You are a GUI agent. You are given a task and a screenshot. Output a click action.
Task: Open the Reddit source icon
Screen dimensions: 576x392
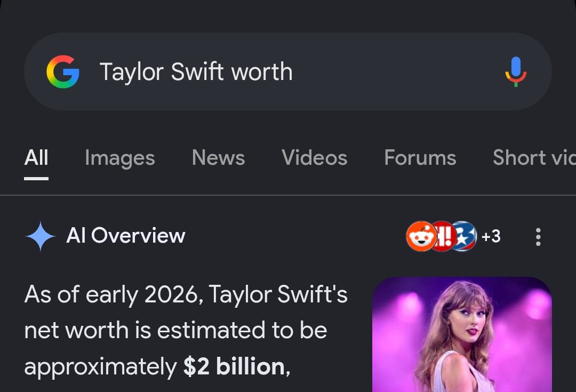421,236
